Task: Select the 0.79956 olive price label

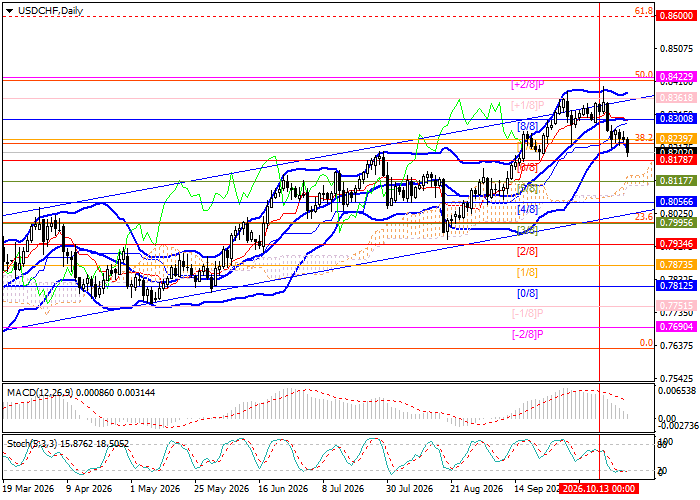Action: pyautogui.click(x=676, y=222)
